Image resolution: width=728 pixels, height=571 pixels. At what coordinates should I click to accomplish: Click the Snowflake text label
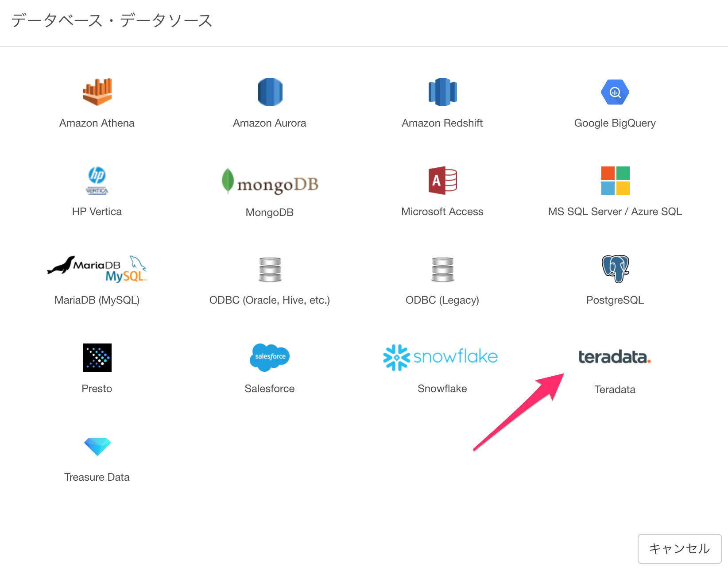(x=442, y=389)
